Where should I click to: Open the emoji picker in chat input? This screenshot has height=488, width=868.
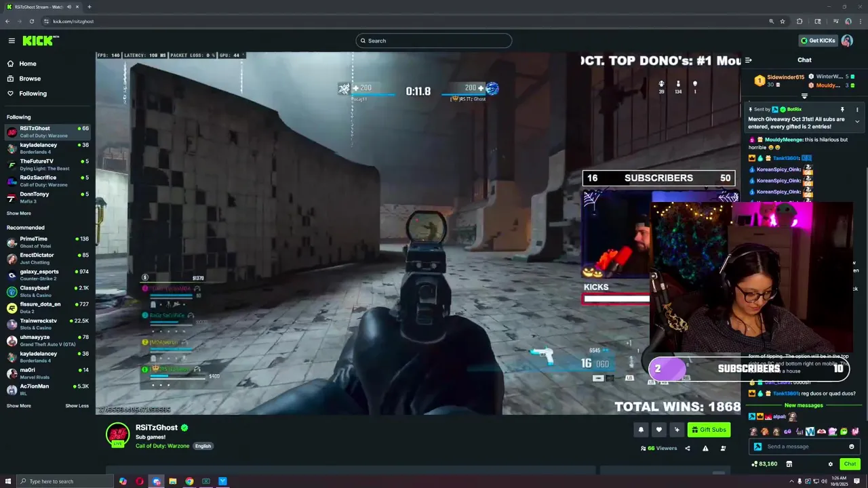(x=852, y=447)
